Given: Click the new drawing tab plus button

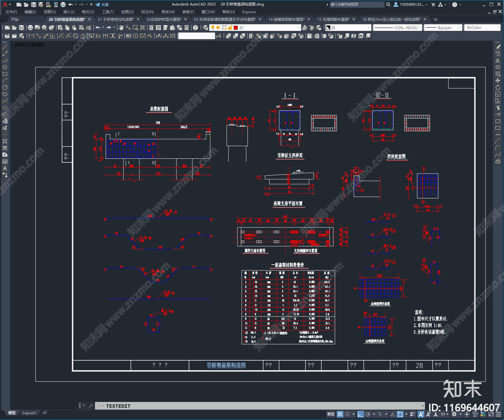Looking at the screenshot, I should click(435, 20).
